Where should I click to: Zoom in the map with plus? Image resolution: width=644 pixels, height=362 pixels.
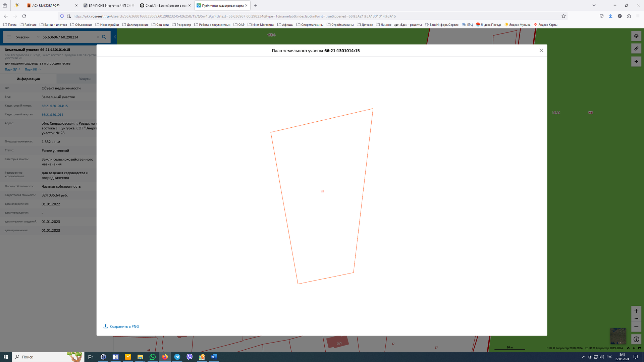click(x=636, y=311)
